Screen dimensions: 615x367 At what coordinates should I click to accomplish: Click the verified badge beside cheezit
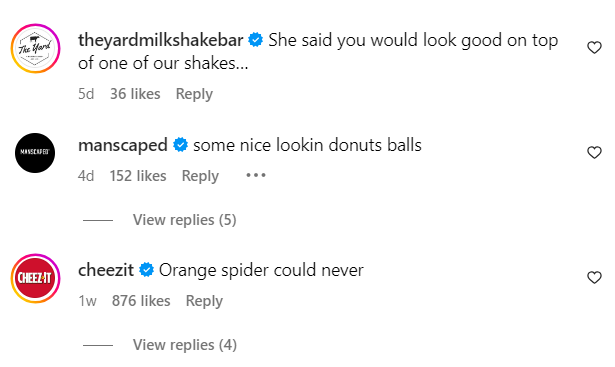click(x=146, y=270)
